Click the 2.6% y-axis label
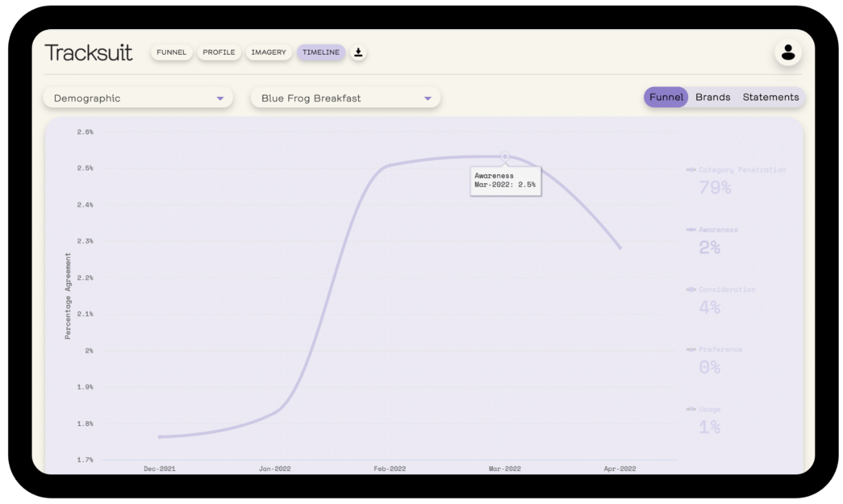The height and width of the screenshot is (504, 843). (85, 131)
